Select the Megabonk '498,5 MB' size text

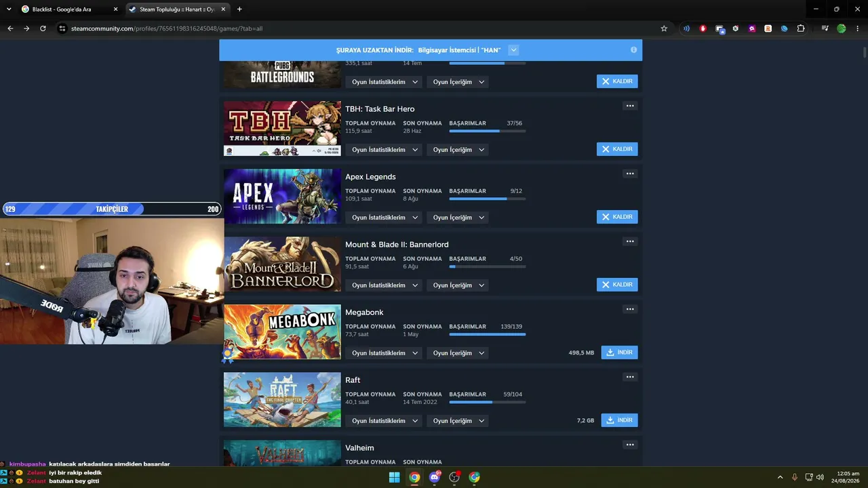(x=581, y=353)
